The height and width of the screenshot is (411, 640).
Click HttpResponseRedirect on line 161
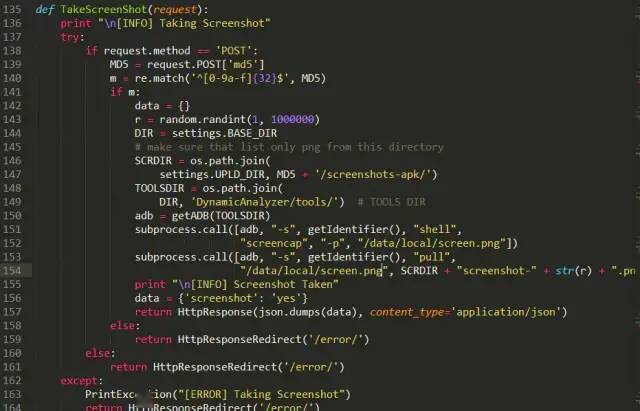click(x=215, y=367)
